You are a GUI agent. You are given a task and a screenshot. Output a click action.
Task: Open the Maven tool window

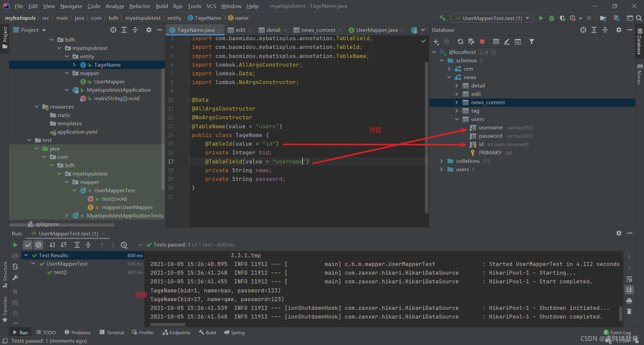tap(640, 74)
